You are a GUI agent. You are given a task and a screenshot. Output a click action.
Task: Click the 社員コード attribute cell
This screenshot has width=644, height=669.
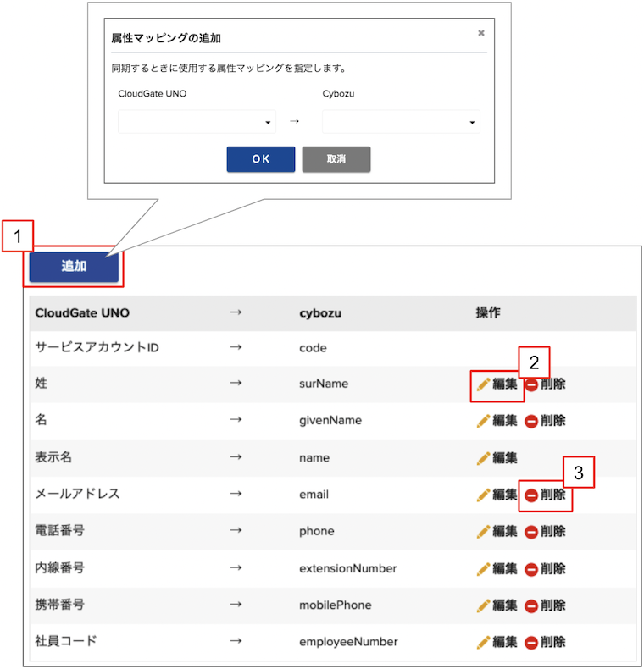pos(66,641)
